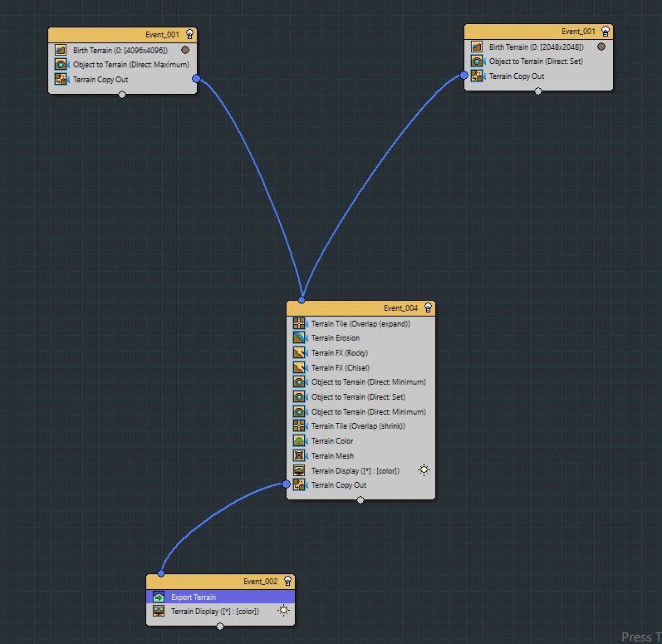Screen dimensions: 662x644
Task: Select Object to Terrain (Direct: Maximum) label
Action: (131, 65)
